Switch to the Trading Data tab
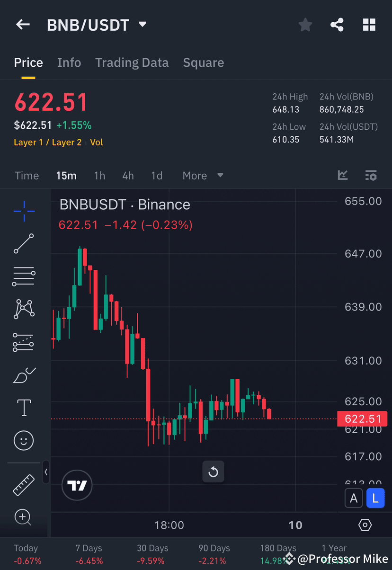The image size is (392, 570). pyautogui.click(x=132, y=62)
